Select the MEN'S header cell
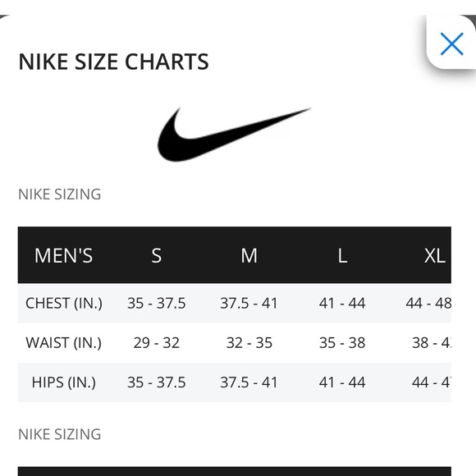This screenshot has height=476, width=476. pyautogui.click(x=63, y=255)
